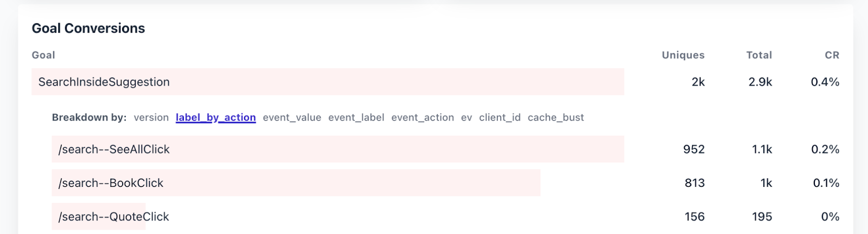Click the 952 uniques count
Screen dimensions: 868x234
pyautogui.click(x=694, y=149)
